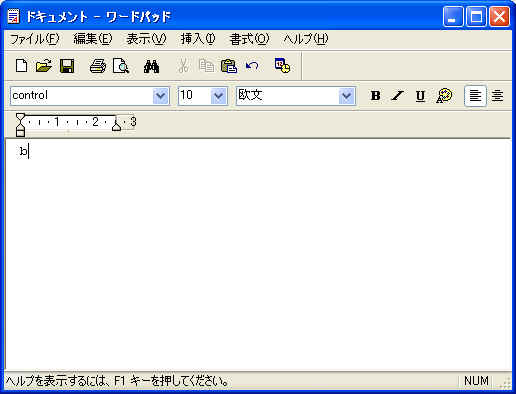Expand the font size dropdown showing 10
516x394 pixels.
(219, 96)
